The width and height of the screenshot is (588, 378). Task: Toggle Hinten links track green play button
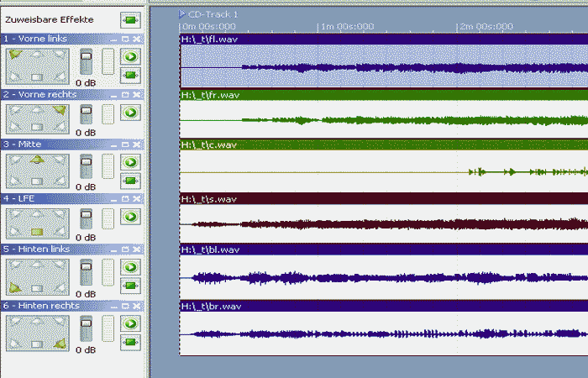(x=130, y=268)
